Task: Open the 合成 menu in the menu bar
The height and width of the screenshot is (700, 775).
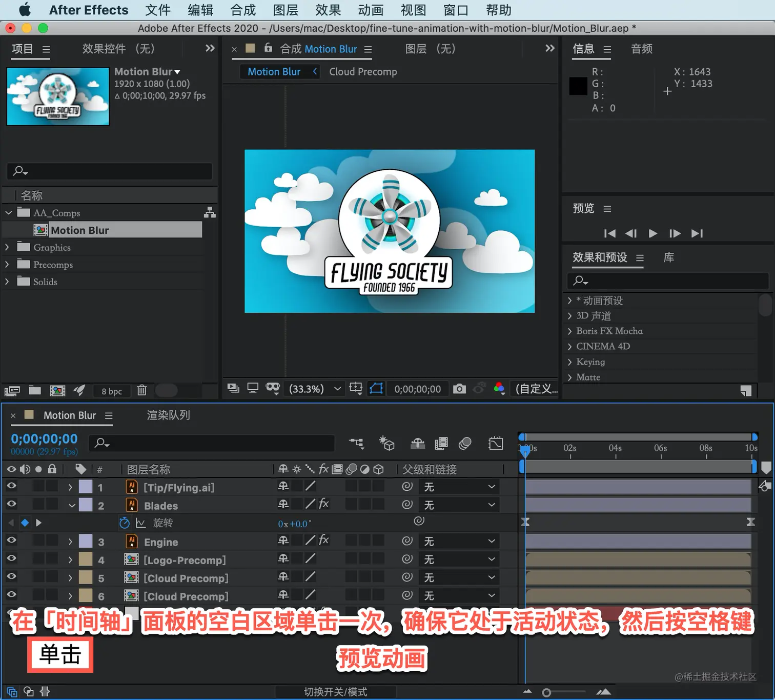Action: click(243, 10)
